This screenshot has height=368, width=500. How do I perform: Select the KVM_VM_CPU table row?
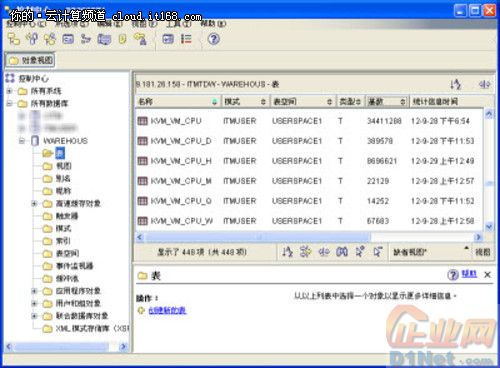(309, 121)
